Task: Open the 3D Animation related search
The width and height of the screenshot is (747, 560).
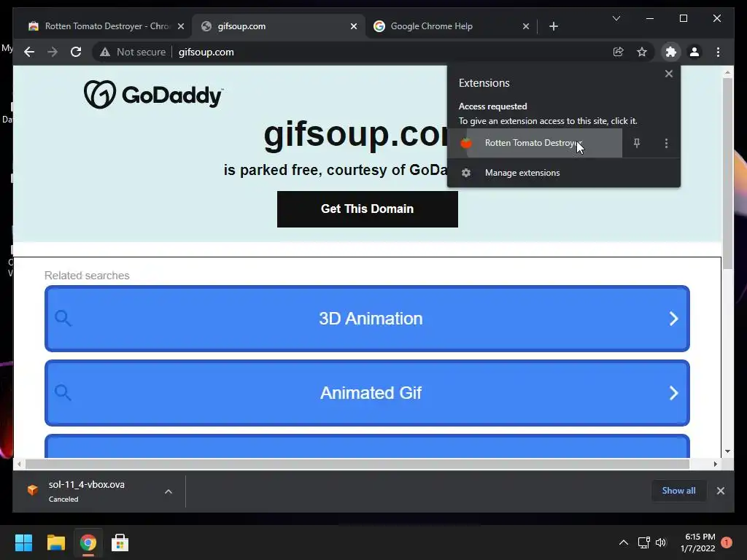Action: pos(368,319)
